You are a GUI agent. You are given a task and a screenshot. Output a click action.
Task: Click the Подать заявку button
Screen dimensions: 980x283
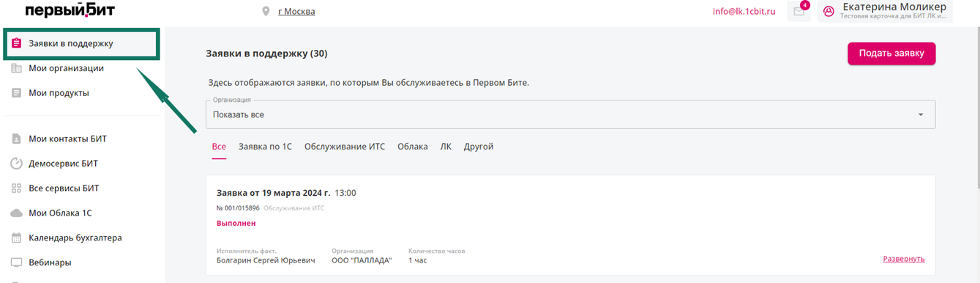(x=891, y=54)
